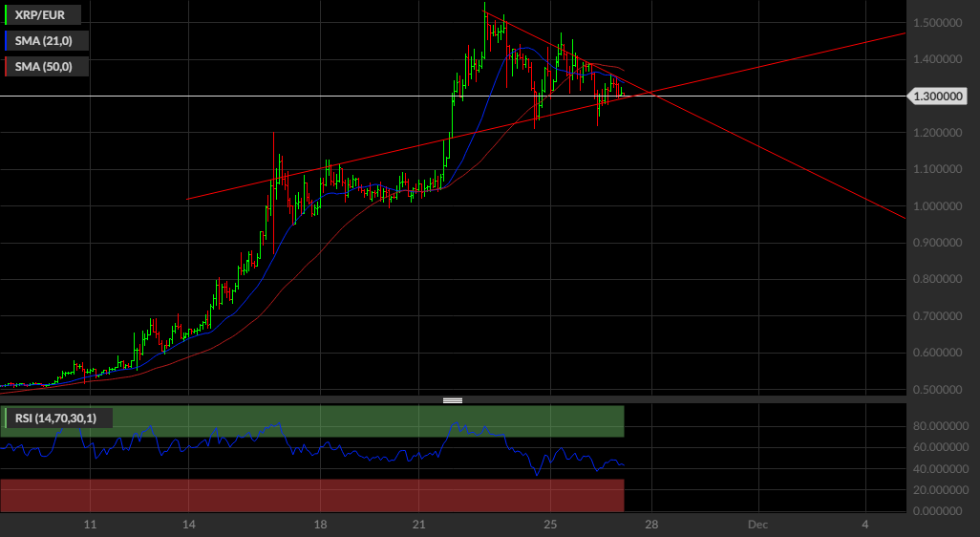The height and width of the screenshot is (537, 980).
Task: Click the RSI 80.000000 axis label
Action: click(941, 426)
